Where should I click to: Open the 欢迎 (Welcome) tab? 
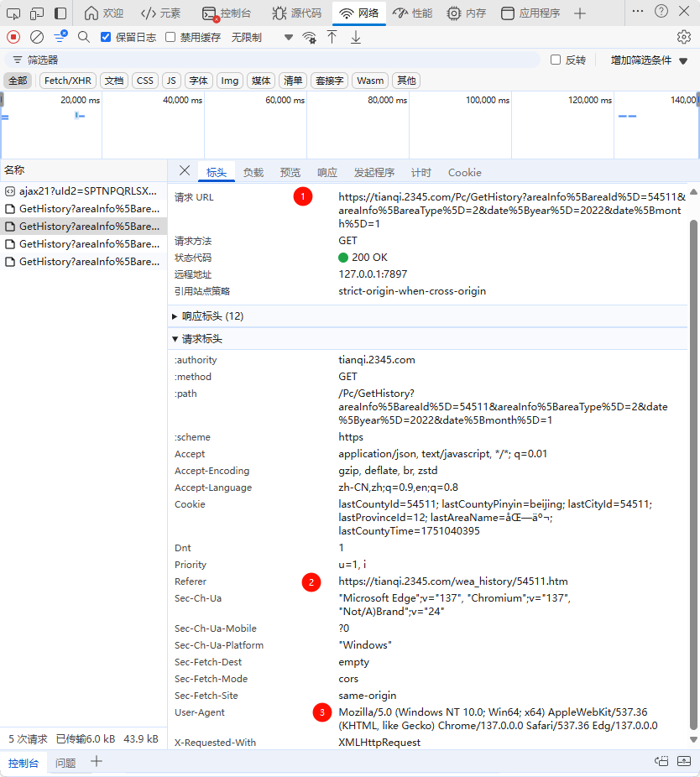(103, 13)
